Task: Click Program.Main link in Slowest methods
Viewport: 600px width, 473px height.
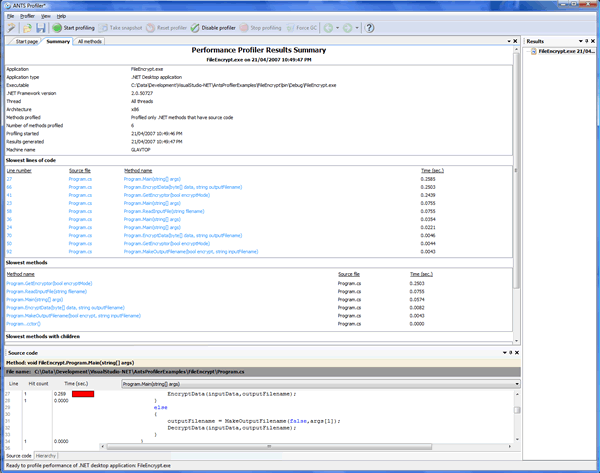Action: pos(34,300)
